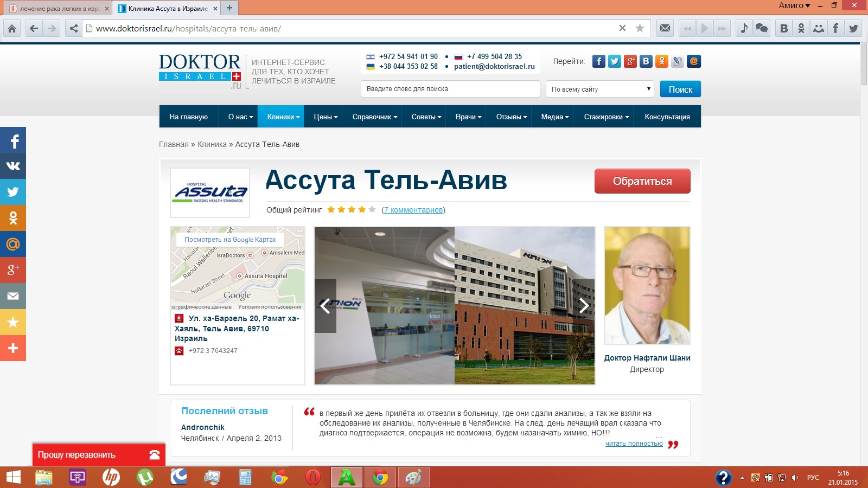Open Facebook icon in browser toolbar

836,28
